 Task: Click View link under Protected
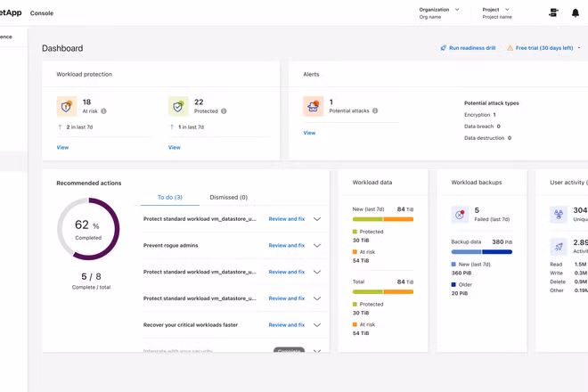coord(175,147)
